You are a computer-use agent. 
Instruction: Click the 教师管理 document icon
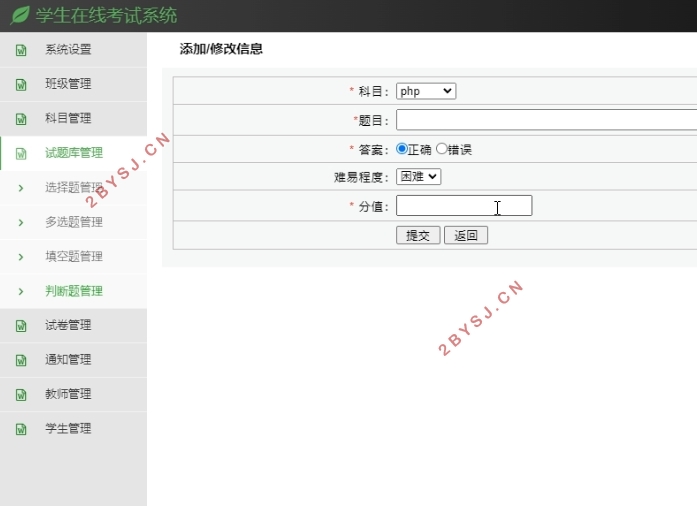point(21,394)
